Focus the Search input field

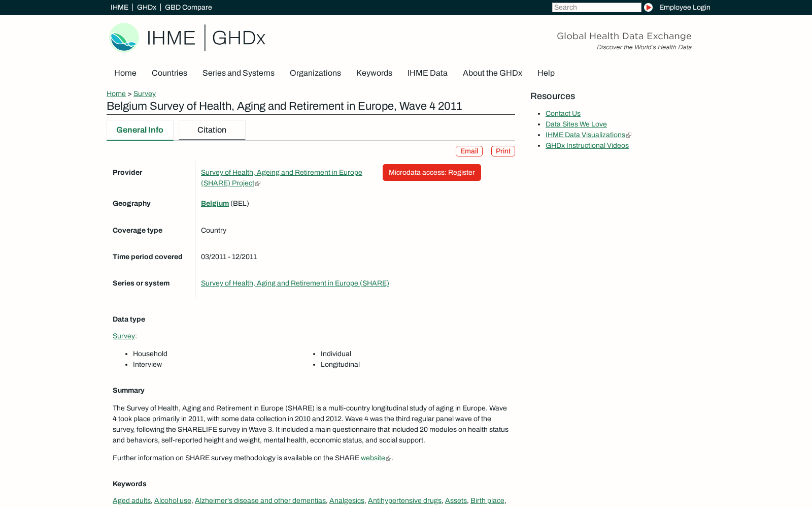pos(596,8)
